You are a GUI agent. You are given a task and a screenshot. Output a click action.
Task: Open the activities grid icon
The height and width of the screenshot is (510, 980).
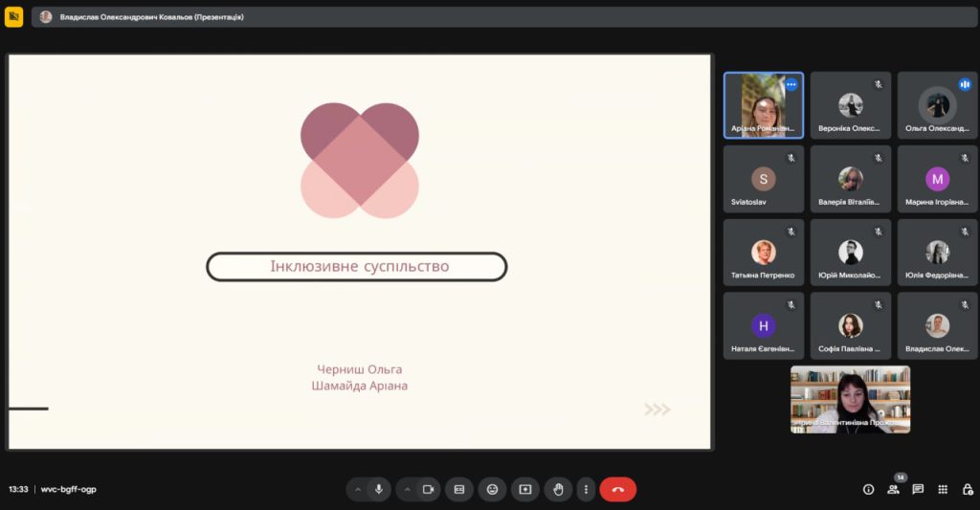(943, 489)
